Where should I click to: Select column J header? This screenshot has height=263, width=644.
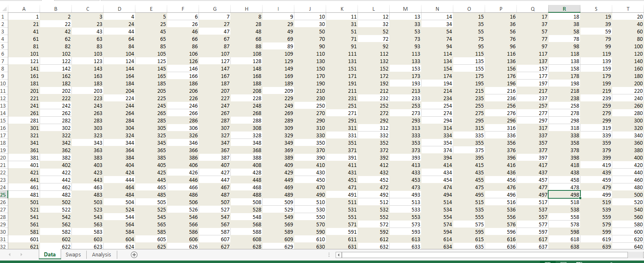point(310,9)
